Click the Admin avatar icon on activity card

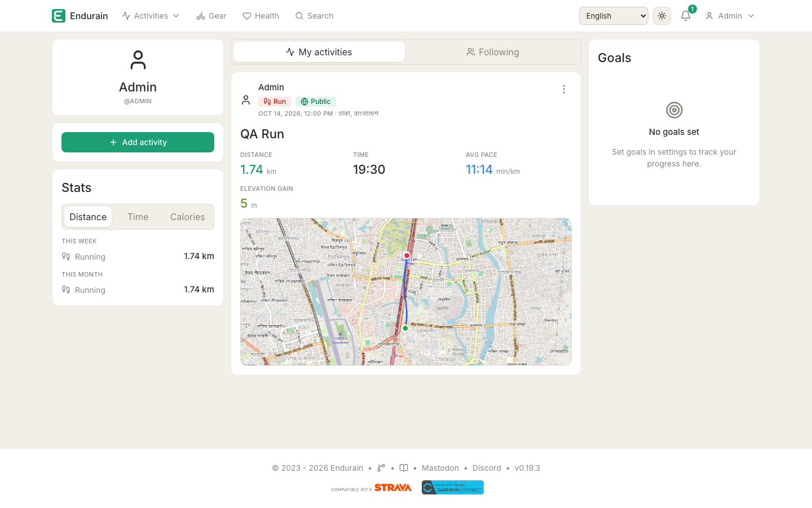pos(246,100)
